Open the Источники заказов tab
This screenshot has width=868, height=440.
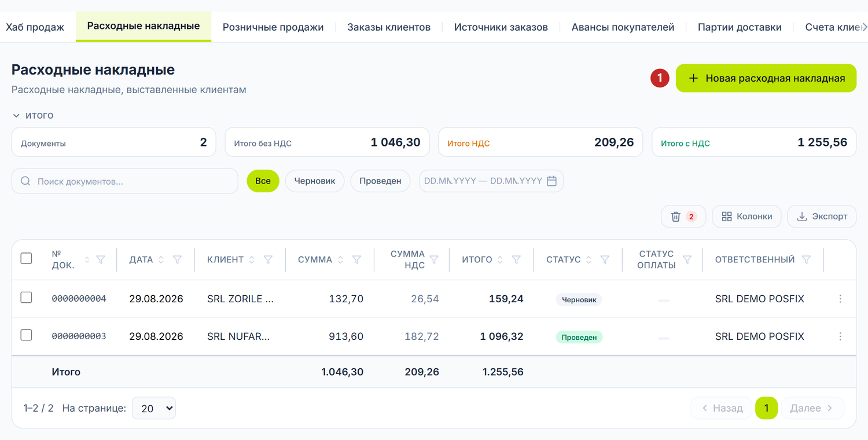click(501, 27)
